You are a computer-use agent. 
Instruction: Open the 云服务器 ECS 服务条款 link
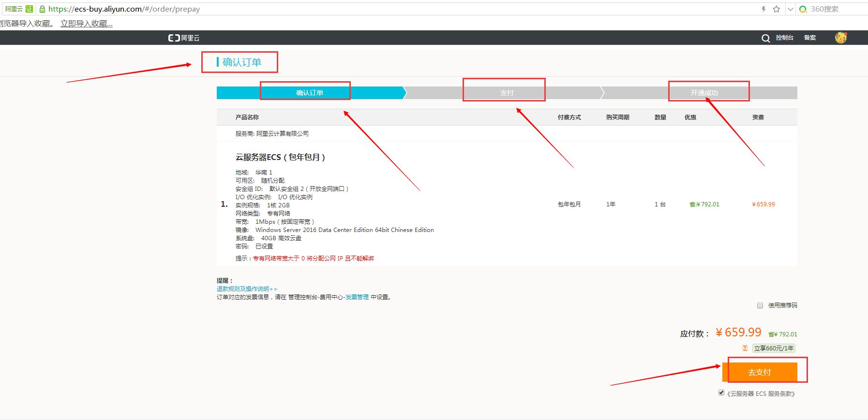coord(761,394)
